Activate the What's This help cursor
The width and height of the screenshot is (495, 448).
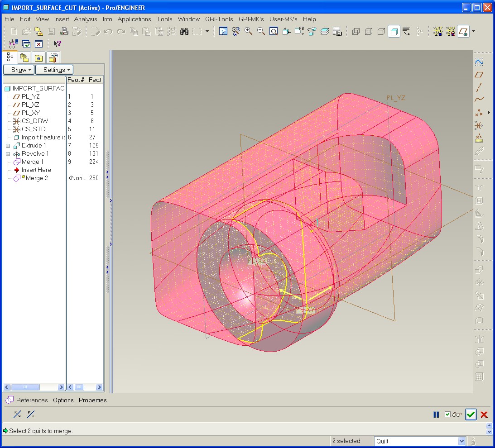(57, 44)
